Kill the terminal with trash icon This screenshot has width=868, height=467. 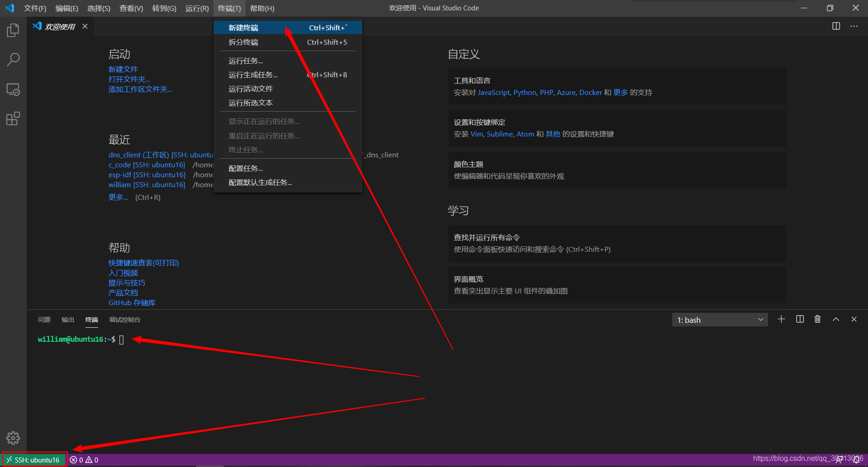click(817, 319)
